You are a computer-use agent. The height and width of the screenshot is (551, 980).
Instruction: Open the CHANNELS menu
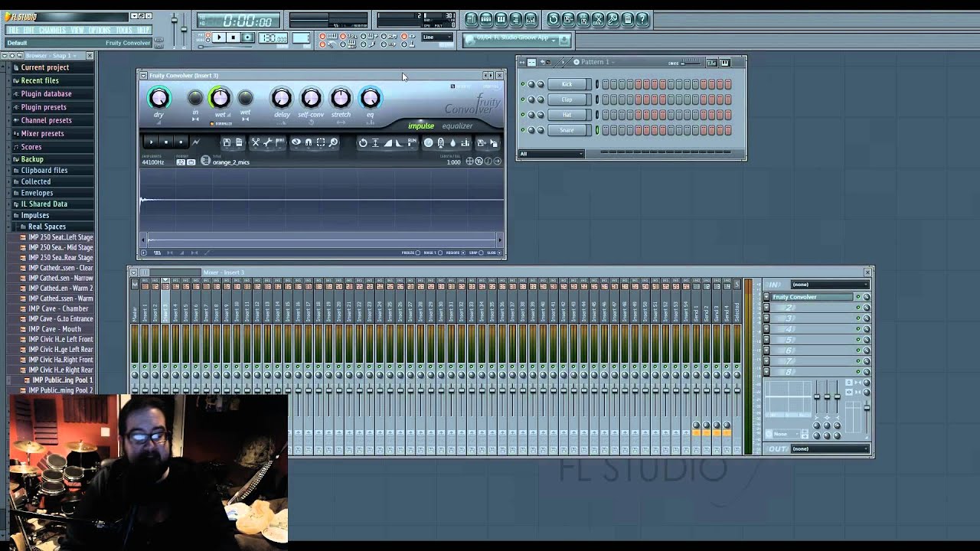click(x=52, y=30)
